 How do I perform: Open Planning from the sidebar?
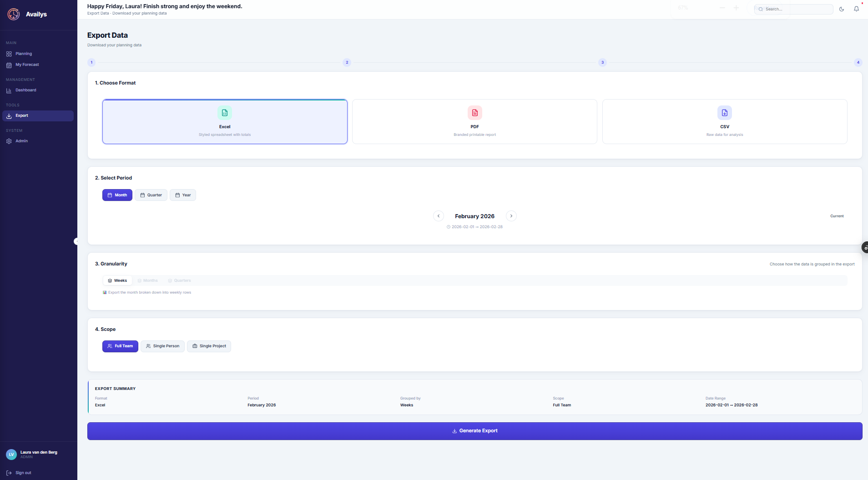click(x=23, y=53)
